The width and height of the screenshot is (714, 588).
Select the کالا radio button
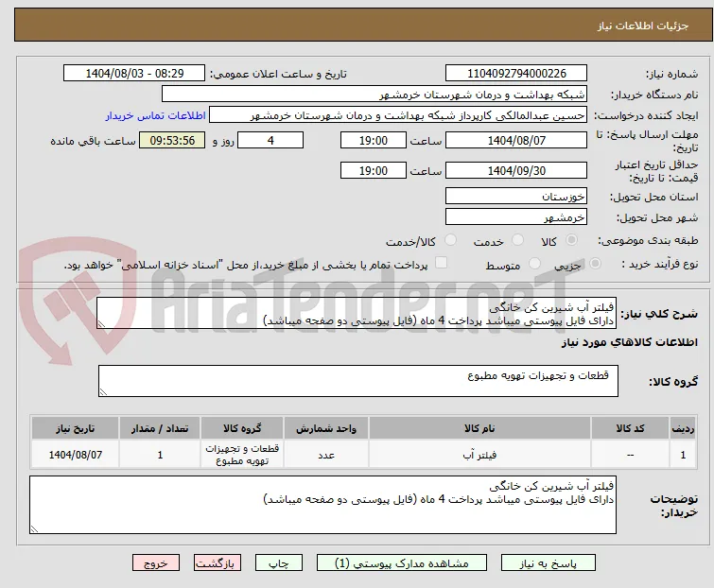(x=571, y=240)
